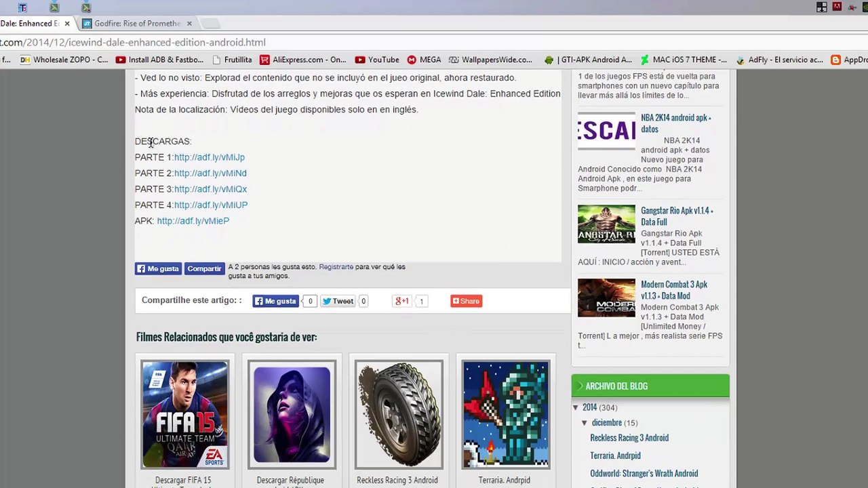Open the Frutillita bookmark
The image size is (868, 488).
[232, 60]
